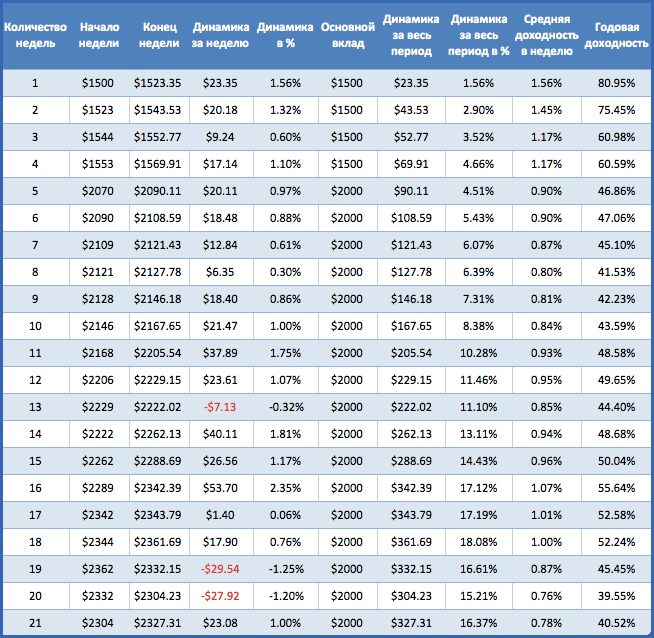Click the cell showing $2090.11
The image size is (654, 638).
point(158,191)
